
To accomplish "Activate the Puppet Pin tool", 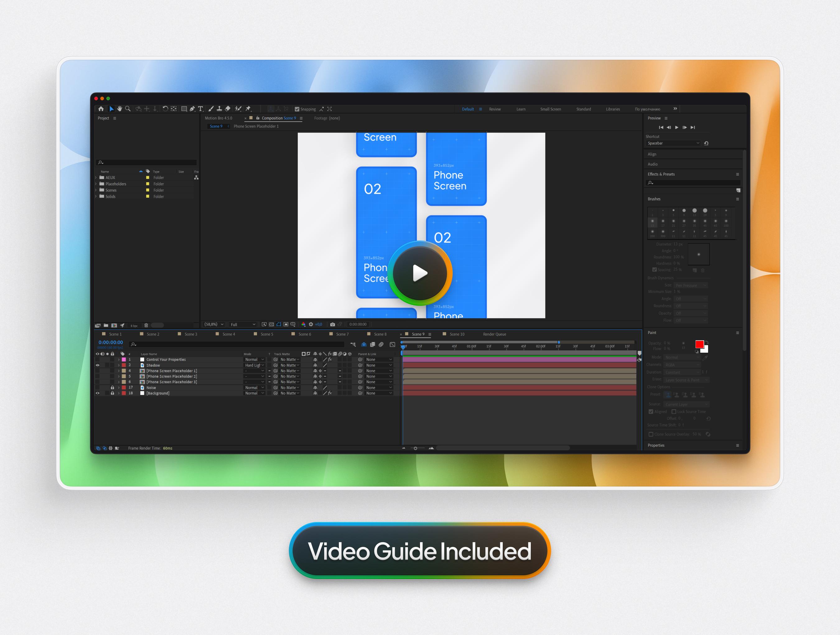I will [248, 109].
